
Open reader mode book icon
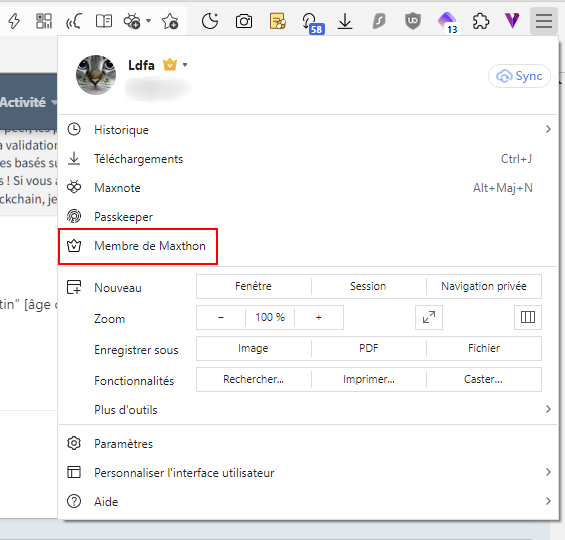(x=104, y=21)
